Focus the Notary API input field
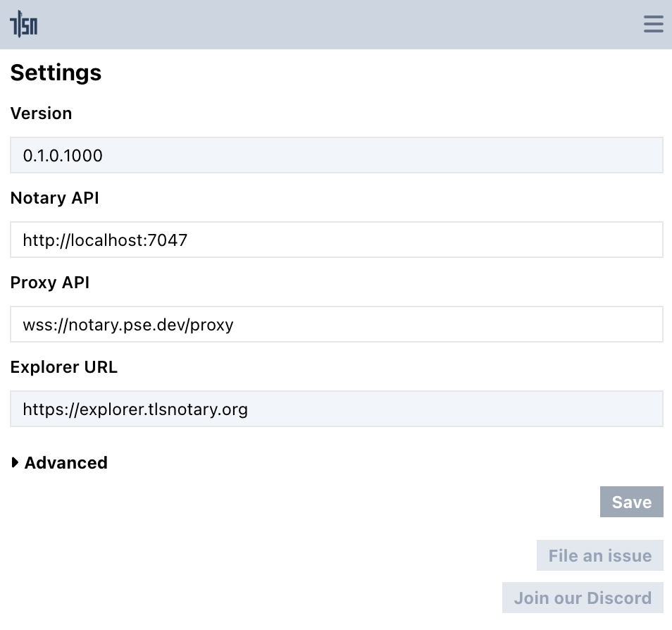The width and height of the screenshot is (672, 630). click(337, 240)
